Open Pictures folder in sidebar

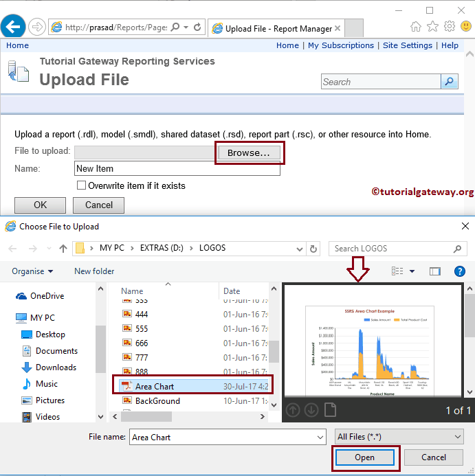43,400
